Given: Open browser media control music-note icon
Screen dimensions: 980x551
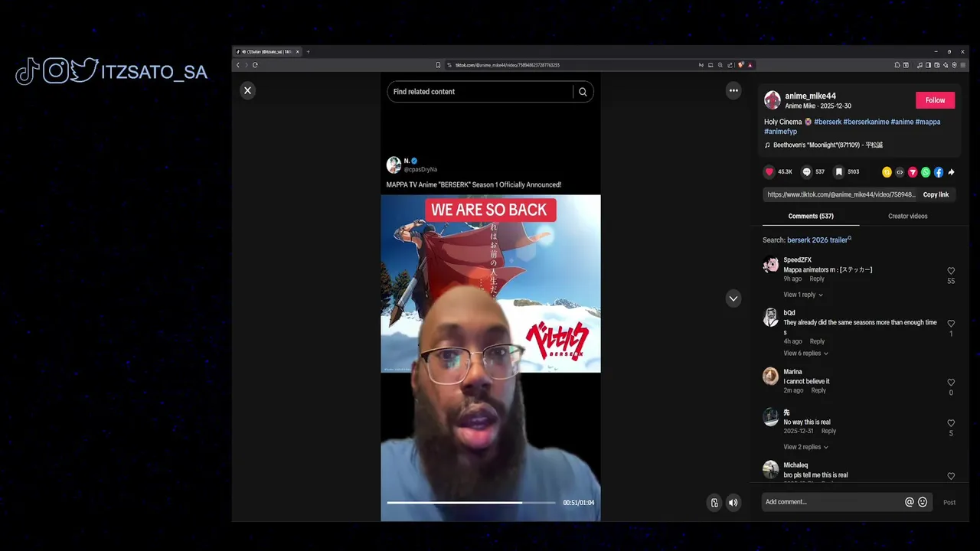Looking at the screenshot, I should coord(920,65).
